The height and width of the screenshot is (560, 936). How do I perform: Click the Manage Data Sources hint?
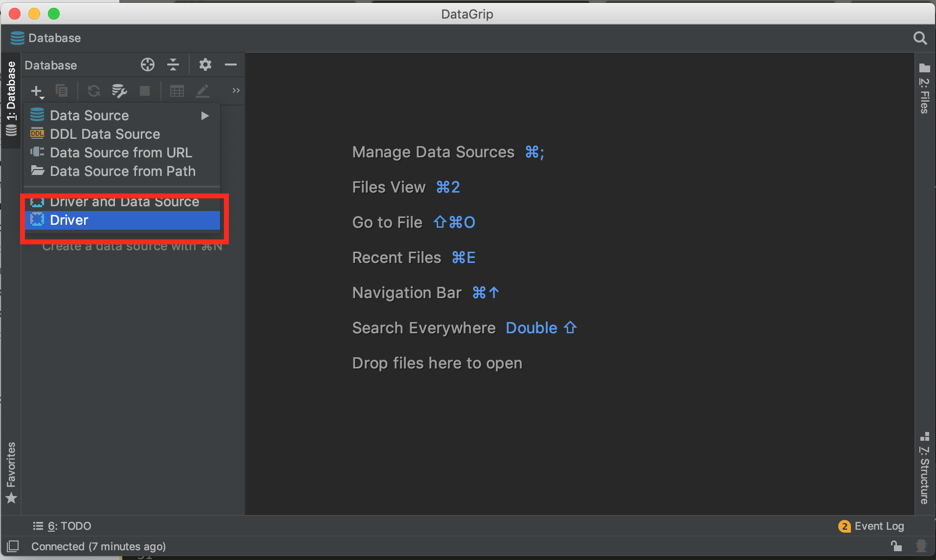point(448,152)
